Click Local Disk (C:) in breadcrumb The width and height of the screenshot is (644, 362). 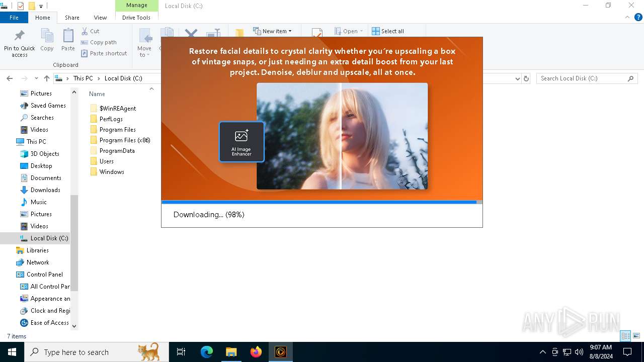pos(123,78)
